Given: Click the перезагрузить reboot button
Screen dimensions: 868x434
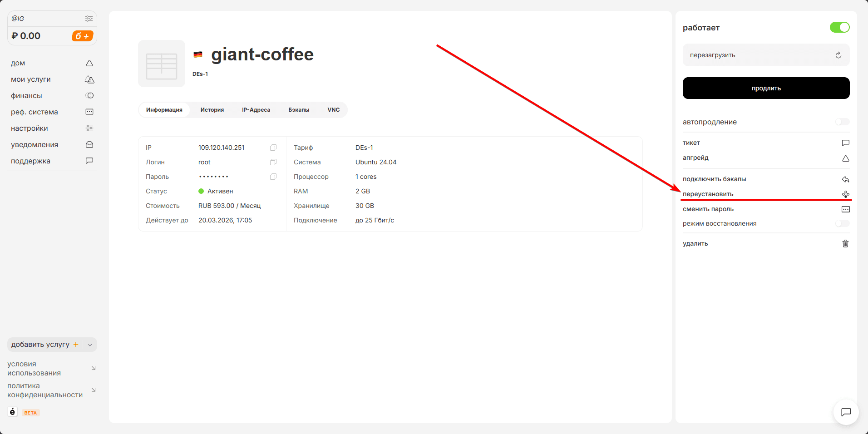Looking at the screenshot, I should (766, 55).
